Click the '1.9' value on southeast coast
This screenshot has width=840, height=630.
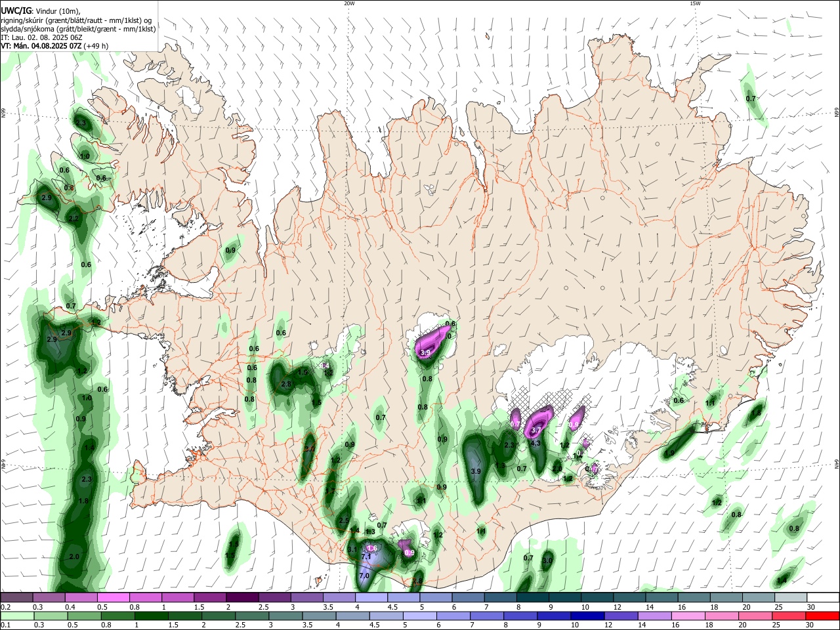pos(669,453)
